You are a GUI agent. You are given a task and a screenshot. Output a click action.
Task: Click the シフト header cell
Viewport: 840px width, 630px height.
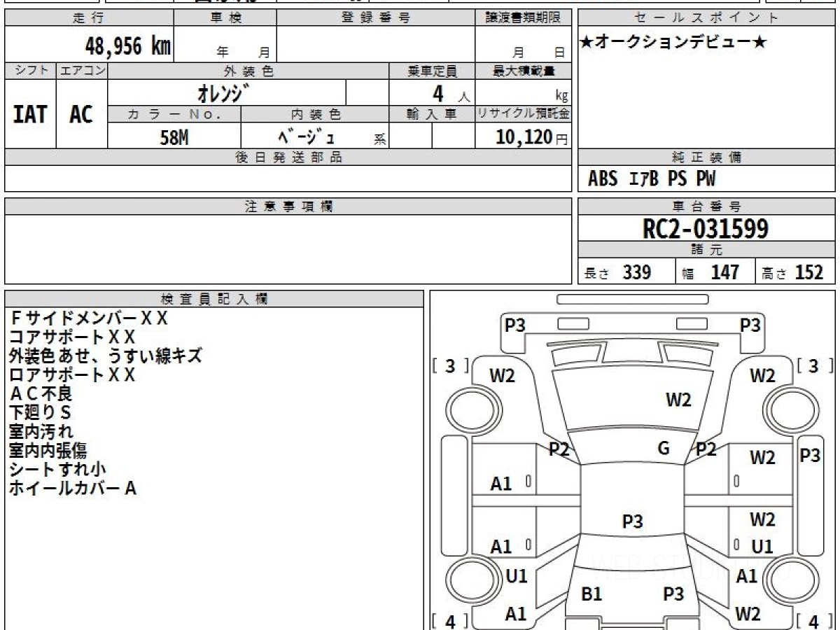click(31, 71)
